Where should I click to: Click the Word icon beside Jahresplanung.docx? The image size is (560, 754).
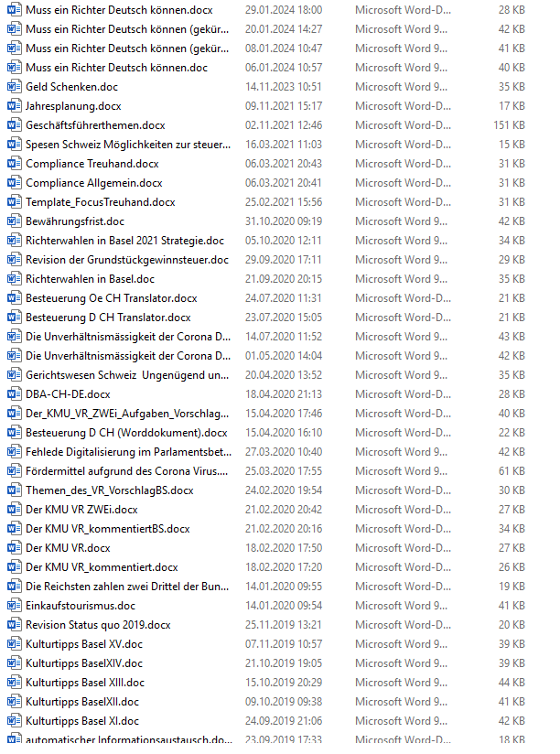click(x=14, y=106)
